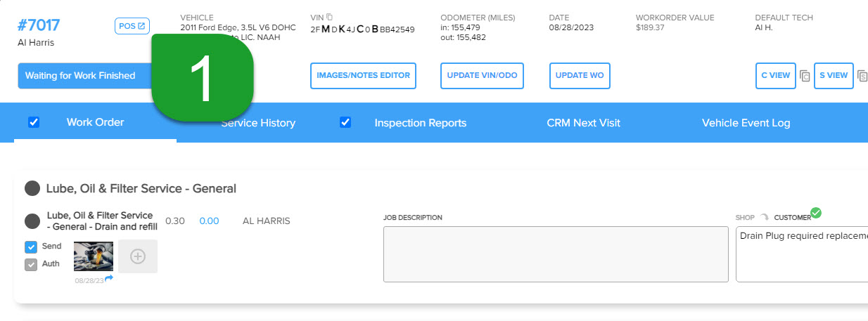This screenshot has width=868, height=321.
Task: Click the AL HARRIS technician name on the job
Action: click(267, 221)
